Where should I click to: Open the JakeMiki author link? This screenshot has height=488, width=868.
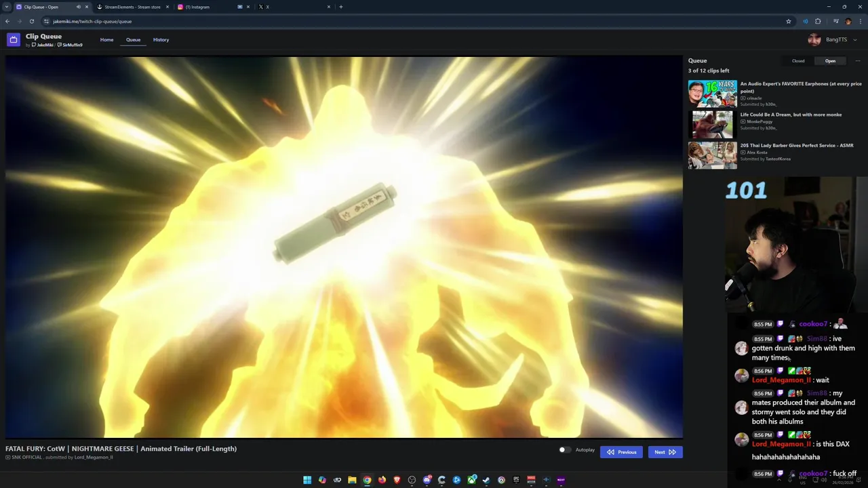tap(44, 45)
